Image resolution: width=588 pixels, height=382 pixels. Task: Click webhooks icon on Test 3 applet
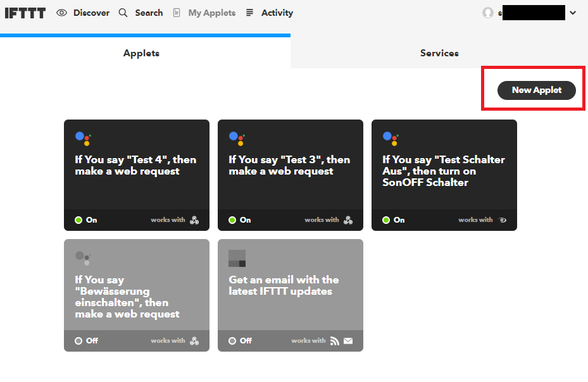348,220
